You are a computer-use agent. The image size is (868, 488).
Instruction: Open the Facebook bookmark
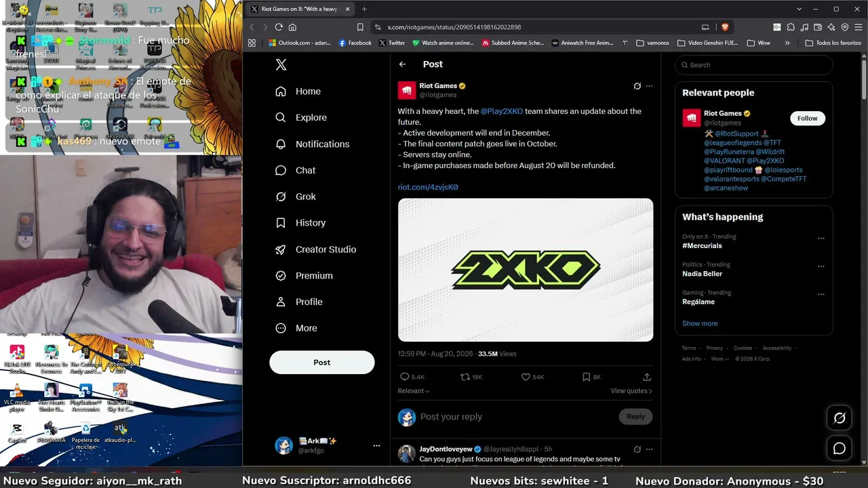355,43
